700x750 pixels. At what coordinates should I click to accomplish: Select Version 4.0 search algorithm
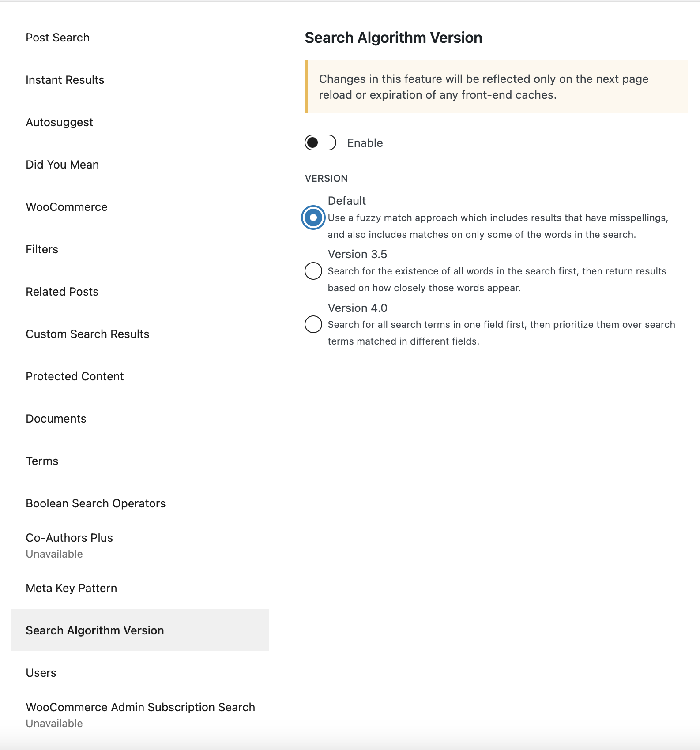point(313,324)
